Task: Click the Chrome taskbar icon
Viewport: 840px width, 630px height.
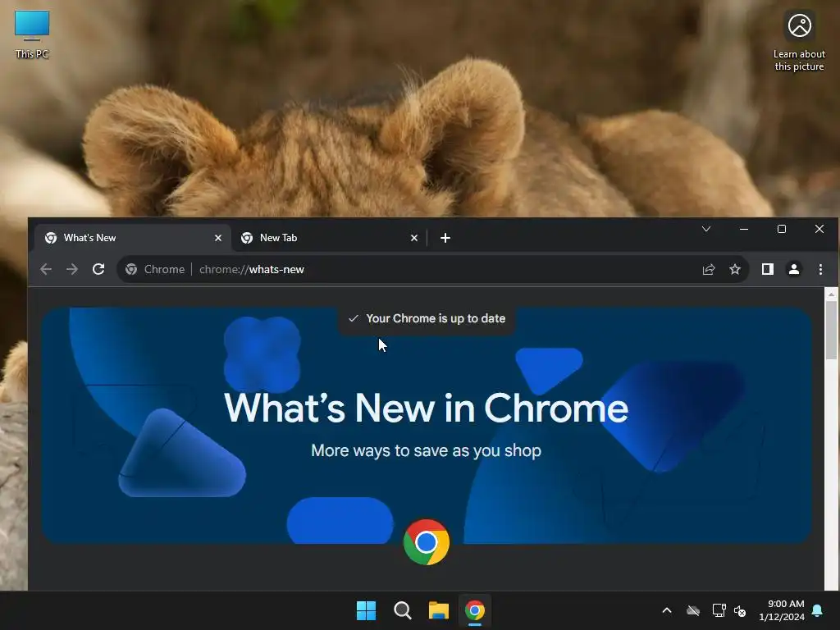Action: [475, 610]
